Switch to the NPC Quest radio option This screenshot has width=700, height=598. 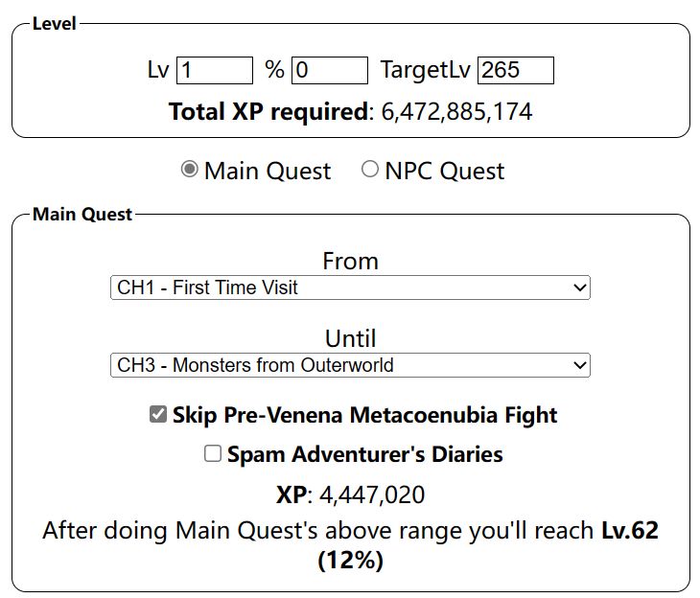(369, 170)
